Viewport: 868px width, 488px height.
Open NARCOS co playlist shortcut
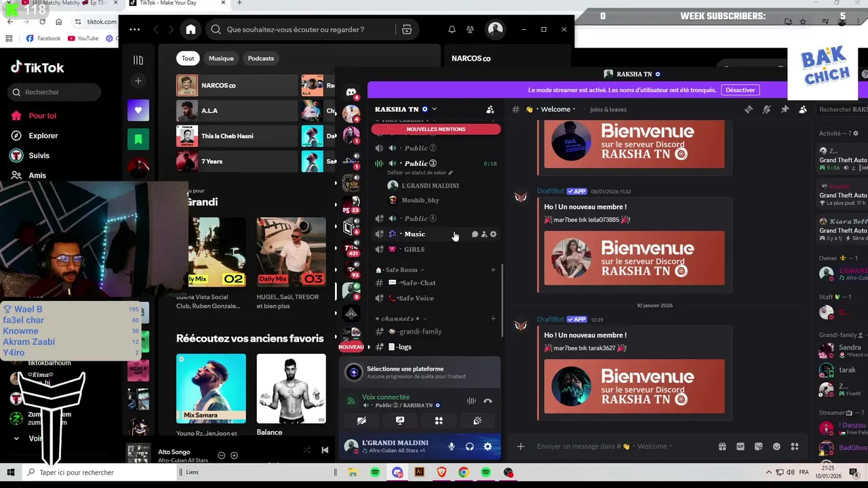click(237, 85)
